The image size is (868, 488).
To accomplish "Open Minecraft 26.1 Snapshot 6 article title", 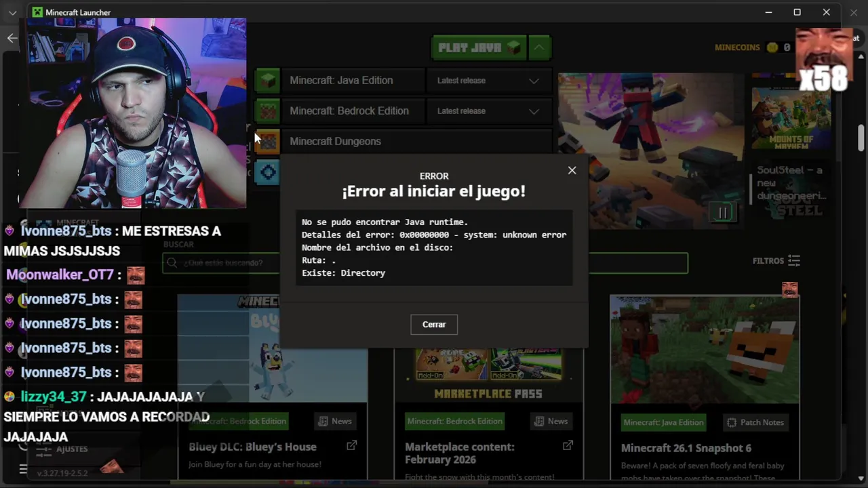I will (x=686, y=448).
